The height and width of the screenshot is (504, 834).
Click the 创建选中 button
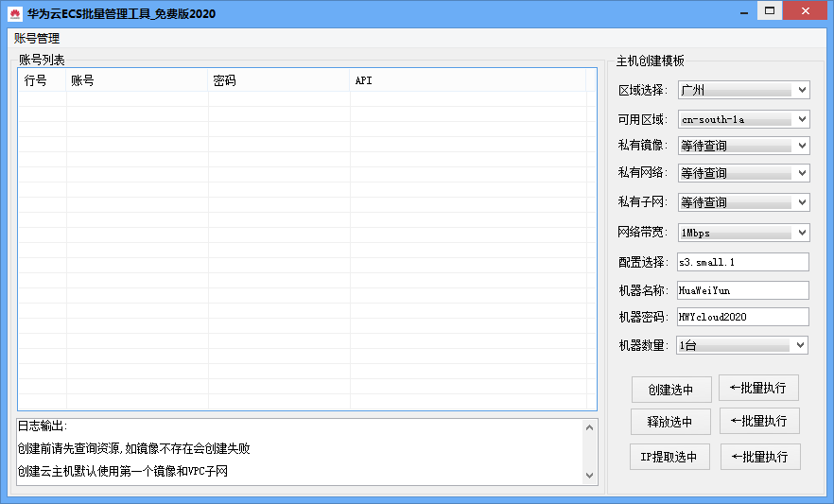click(x=671, y=390)
